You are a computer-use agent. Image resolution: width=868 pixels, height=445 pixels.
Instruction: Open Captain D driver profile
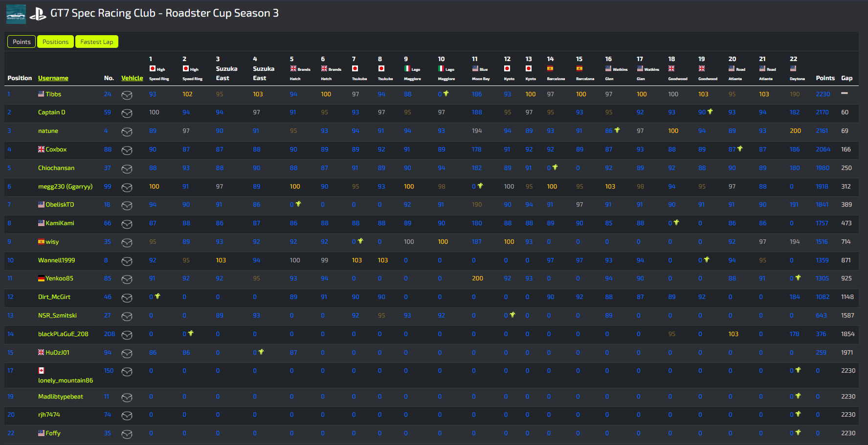click(x=52, y=112)
